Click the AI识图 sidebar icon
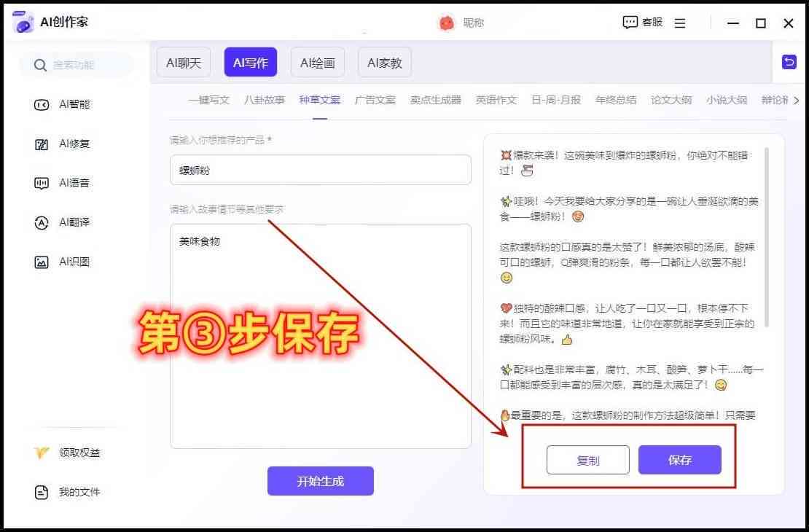Screen dimensions: 809x532 tap(42, 262)
